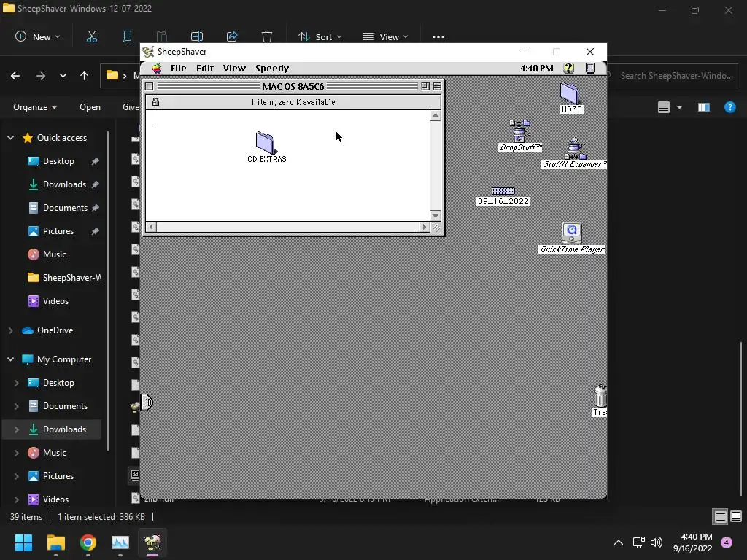The width and height of the screenshot is (747, 560).
Task: Open the Apple menu icon
Action: (x=156, y=68)
